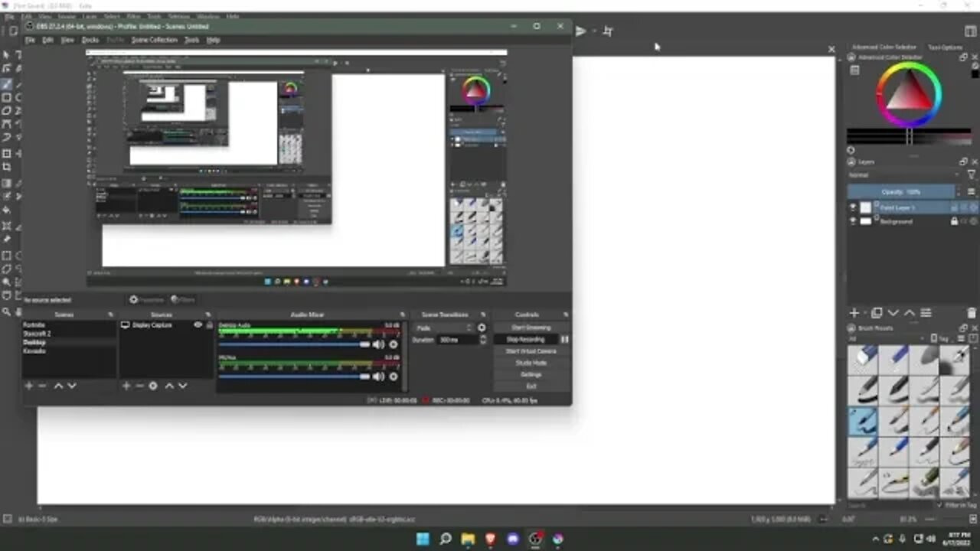This screenshot has height=551, width=980.
Task: Pause recording with the pause icon
Action: (564, 339)
